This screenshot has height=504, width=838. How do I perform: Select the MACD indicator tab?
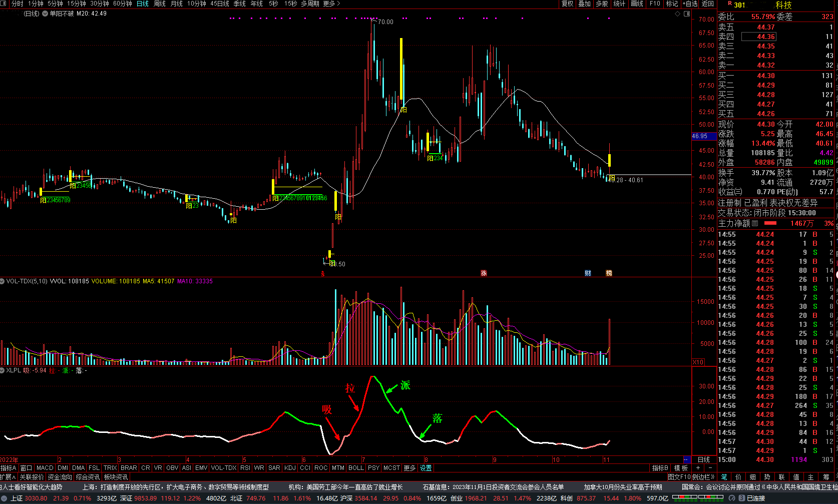coord(45,468)
